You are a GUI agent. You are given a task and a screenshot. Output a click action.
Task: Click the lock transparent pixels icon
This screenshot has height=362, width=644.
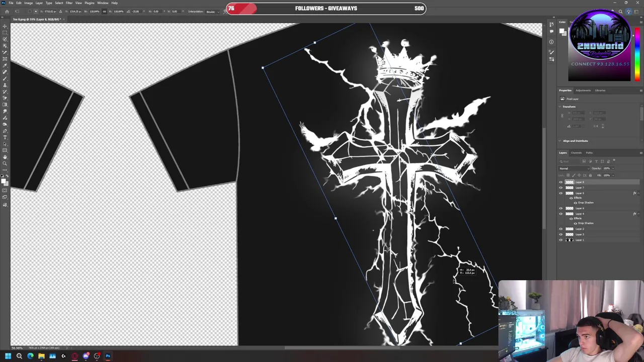click(x=568, y=175)
